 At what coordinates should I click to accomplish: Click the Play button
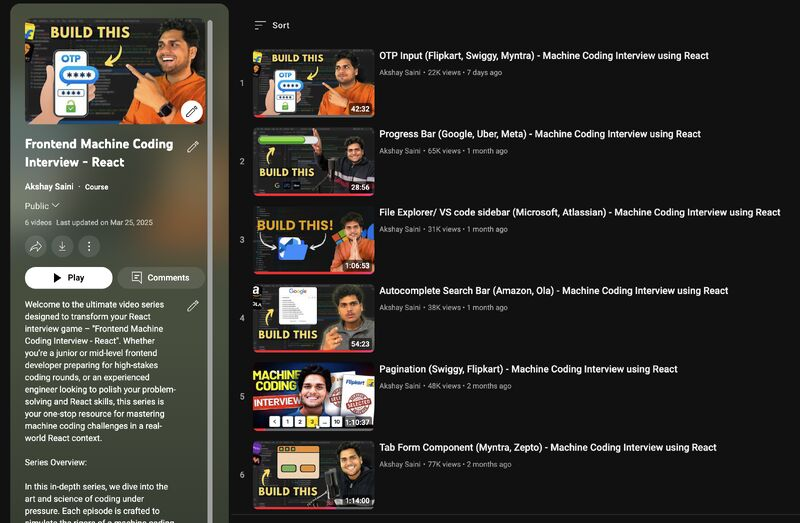coord(68,278)
